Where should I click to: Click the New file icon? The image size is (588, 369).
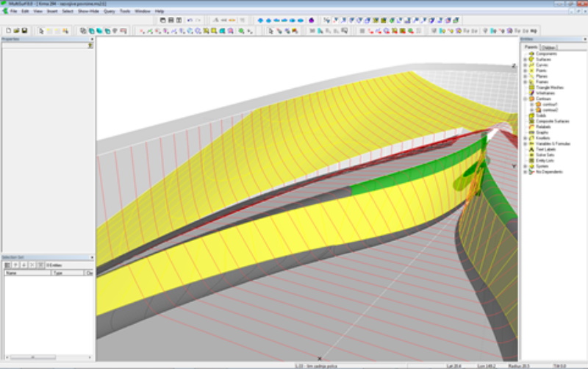pos(7,31)
